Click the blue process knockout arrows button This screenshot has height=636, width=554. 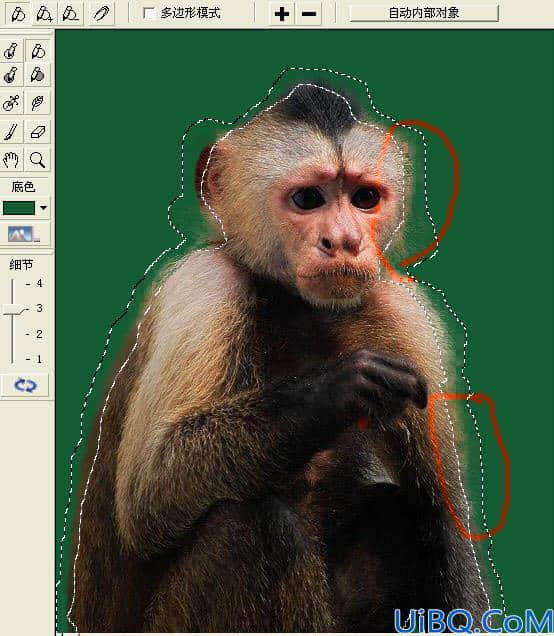pos(26,385)
